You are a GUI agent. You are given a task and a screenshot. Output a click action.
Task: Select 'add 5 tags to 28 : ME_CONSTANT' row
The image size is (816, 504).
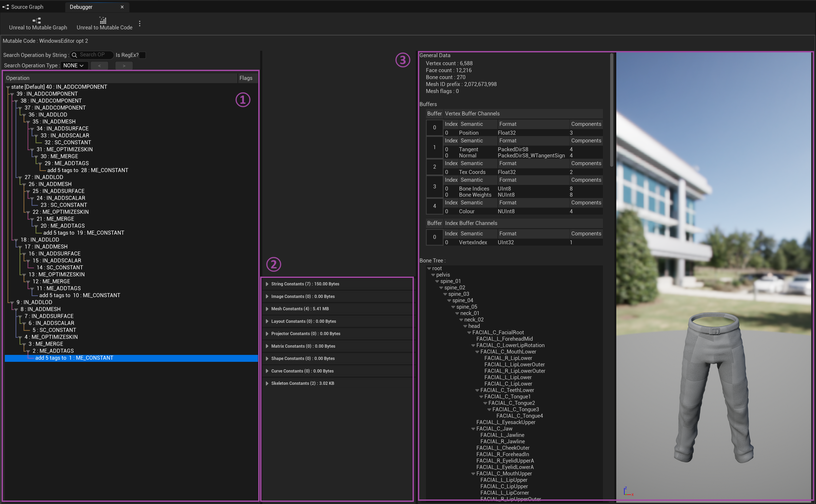tap(131, 170)
